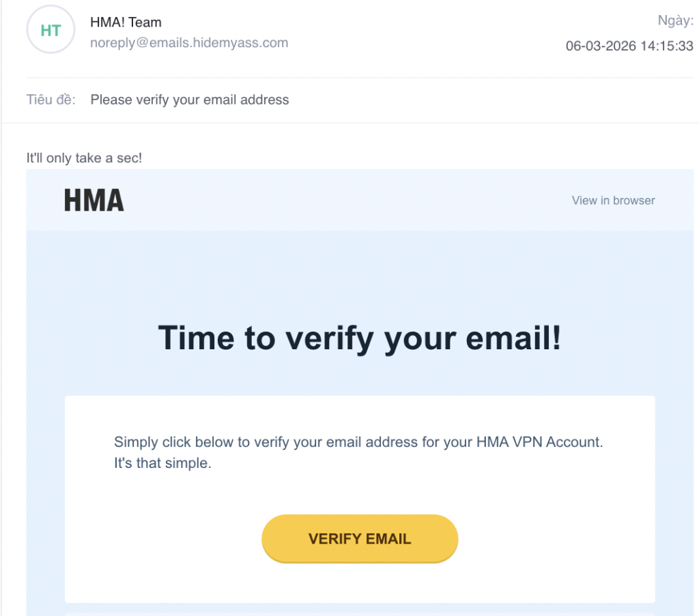The width and height of the screenshot is (699, 616).
Task: Click the received time 14:15:33
Action: pos(667,46)
